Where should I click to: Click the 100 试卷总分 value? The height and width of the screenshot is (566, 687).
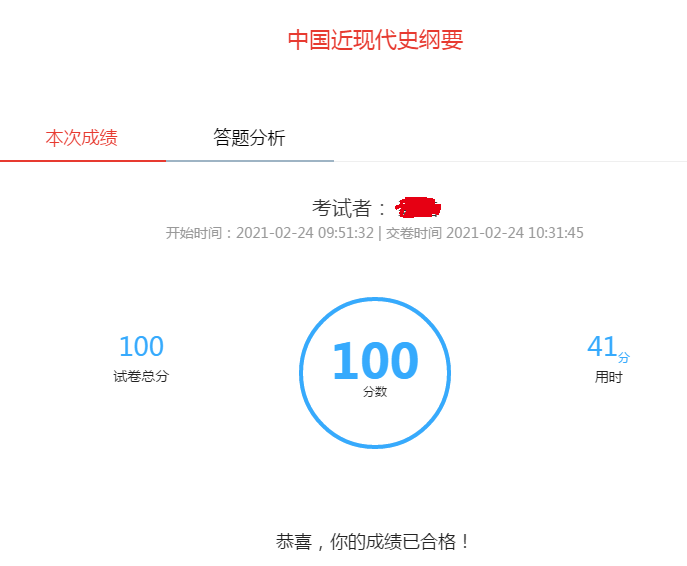(142, 347)
